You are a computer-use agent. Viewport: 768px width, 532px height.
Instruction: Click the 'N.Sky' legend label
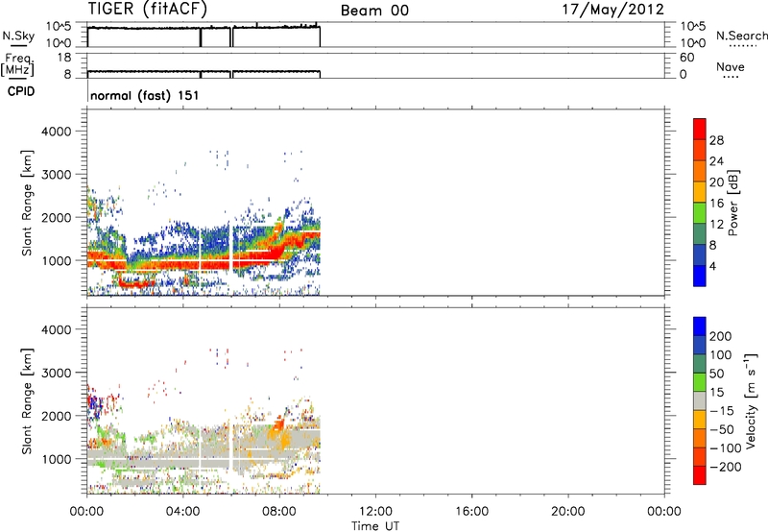click(x=18, y=36)
